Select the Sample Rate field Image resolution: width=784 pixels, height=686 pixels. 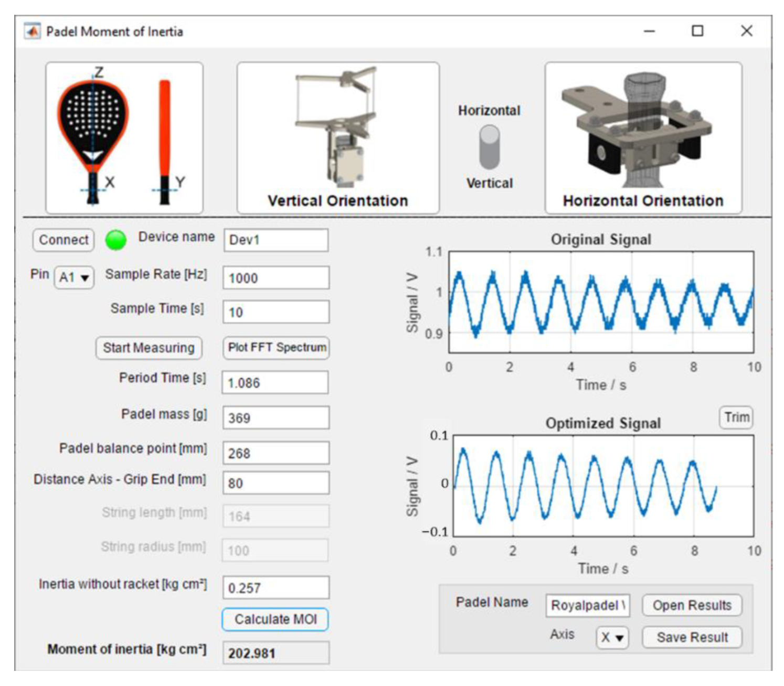point(276,278)
